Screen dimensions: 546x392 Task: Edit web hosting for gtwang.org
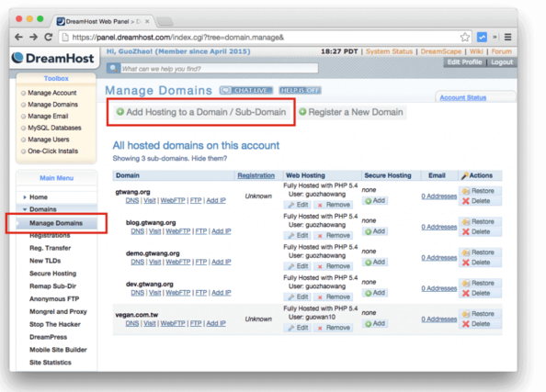[298, 205]
